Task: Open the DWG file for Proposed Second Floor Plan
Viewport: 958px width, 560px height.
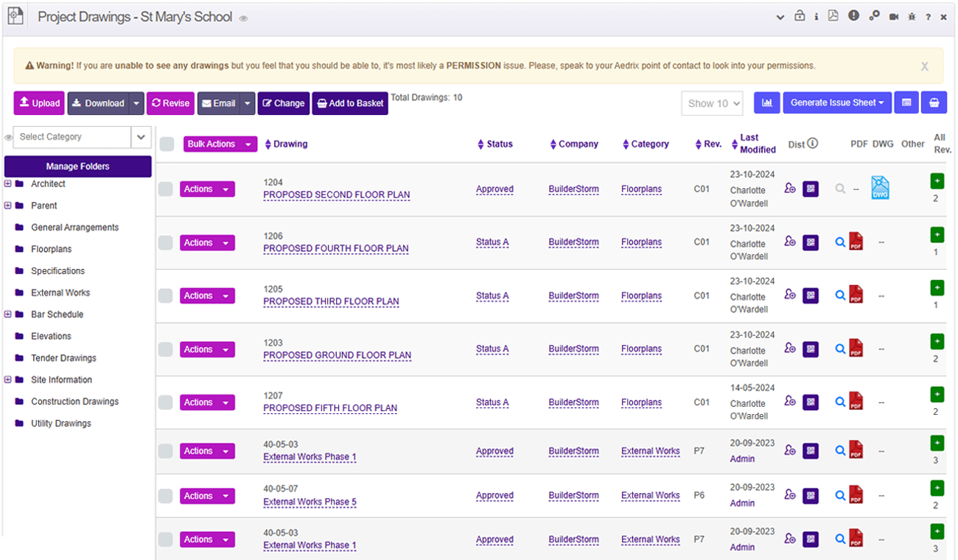Action: [880, 188]
